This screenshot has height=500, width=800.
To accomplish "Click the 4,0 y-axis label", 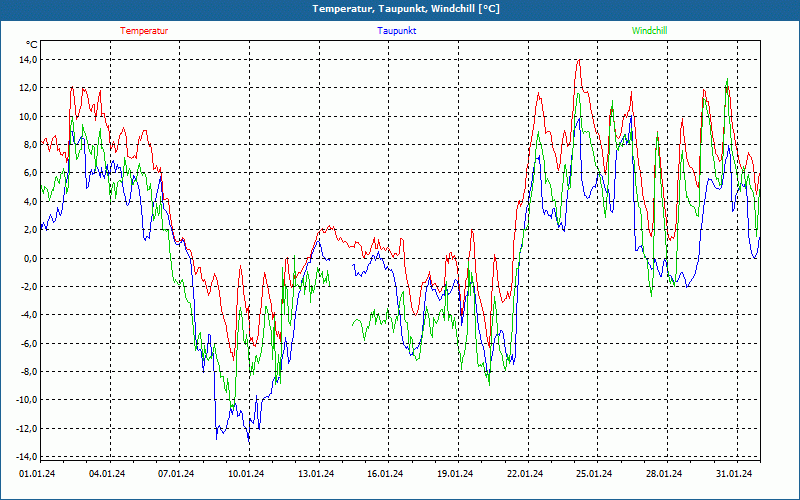I will (30, 202).
